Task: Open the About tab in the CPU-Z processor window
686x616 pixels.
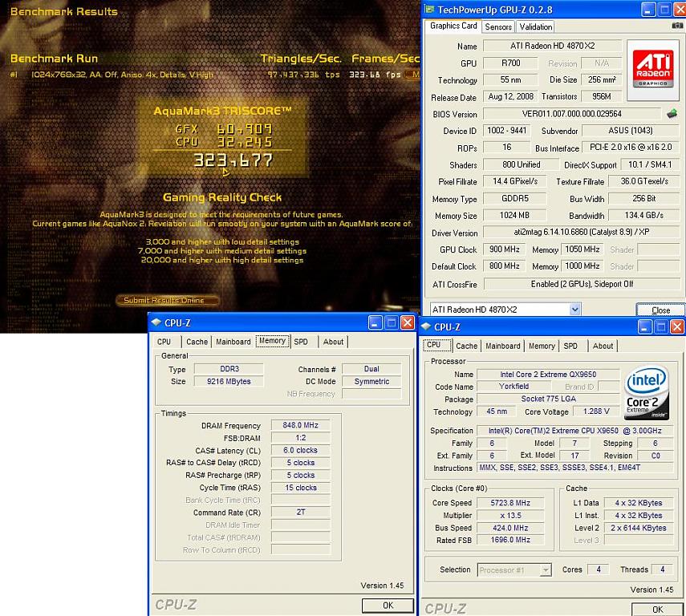Action: point(603,346)
